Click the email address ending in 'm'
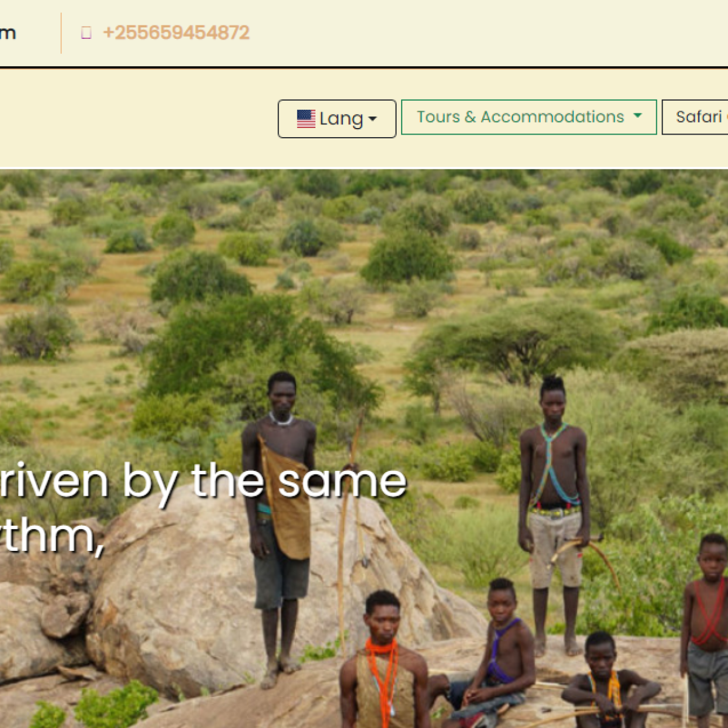The image size is (728, 728). coord(8,33)
